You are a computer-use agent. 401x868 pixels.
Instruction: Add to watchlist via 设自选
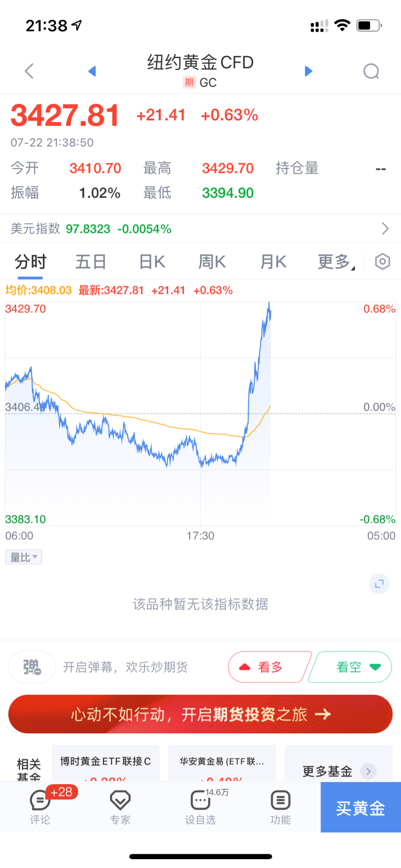(x=200, y=807)
